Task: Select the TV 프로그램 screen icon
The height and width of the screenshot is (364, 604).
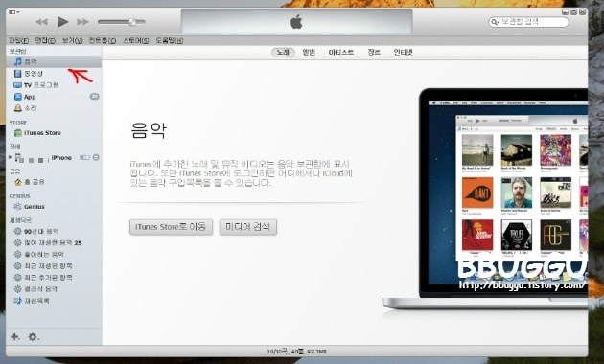Action: pyautogui.click(x=17, y=85)
